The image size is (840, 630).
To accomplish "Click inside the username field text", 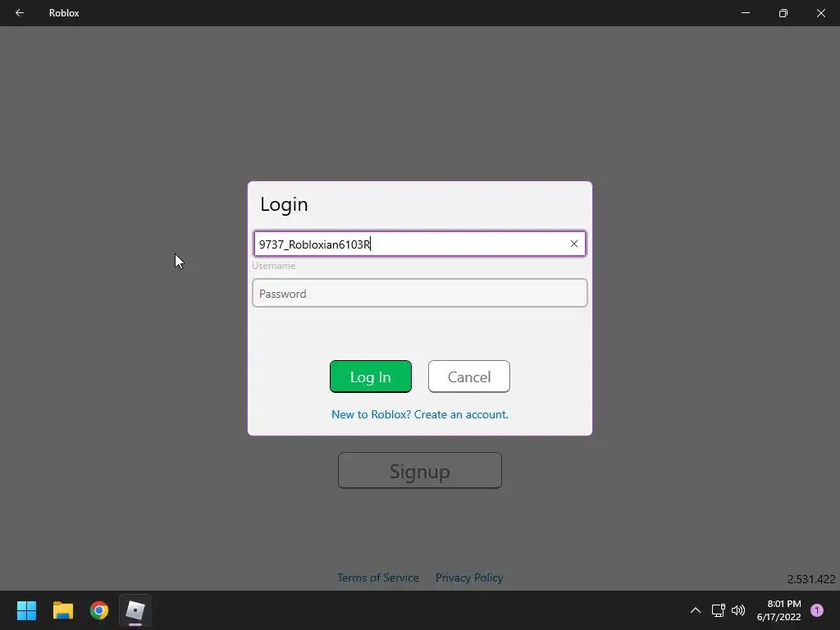I will pos(314,244).
